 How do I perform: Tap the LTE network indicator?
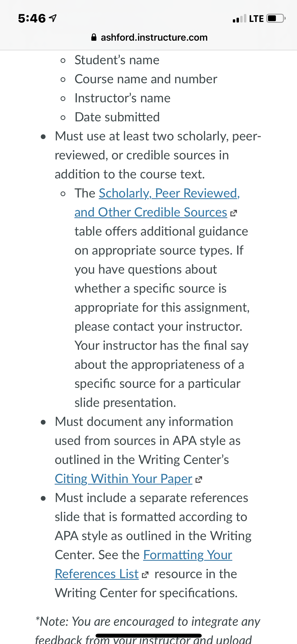tap(256, 19)
